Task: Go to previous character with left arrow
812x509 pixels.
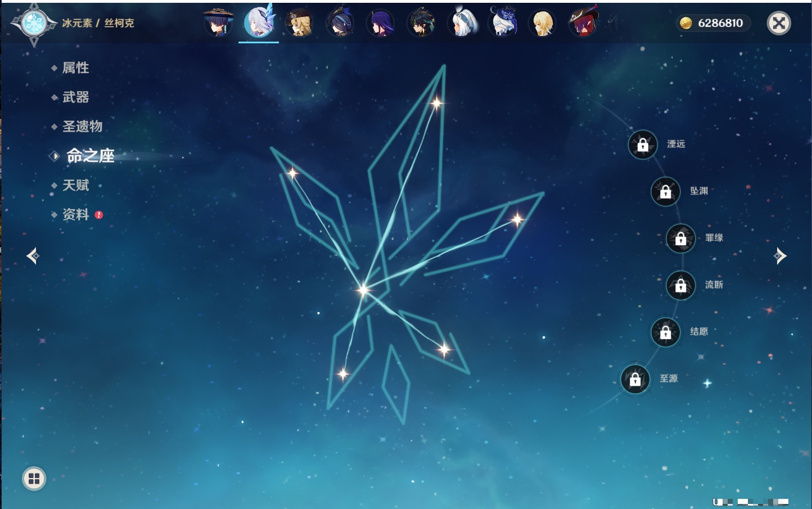Action: (33, 256)
